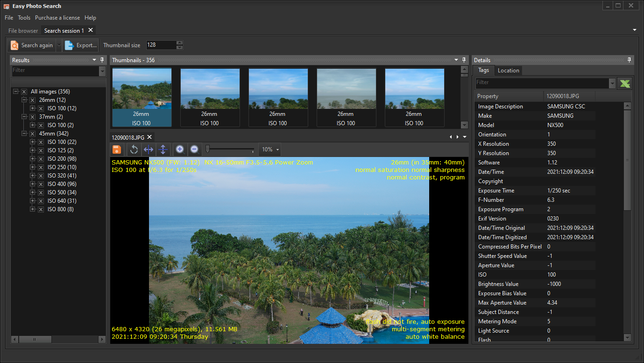Switch to the Location tab
Image resolution: width=644 pixels, height=363 pixels.
(x=508, y=71)
